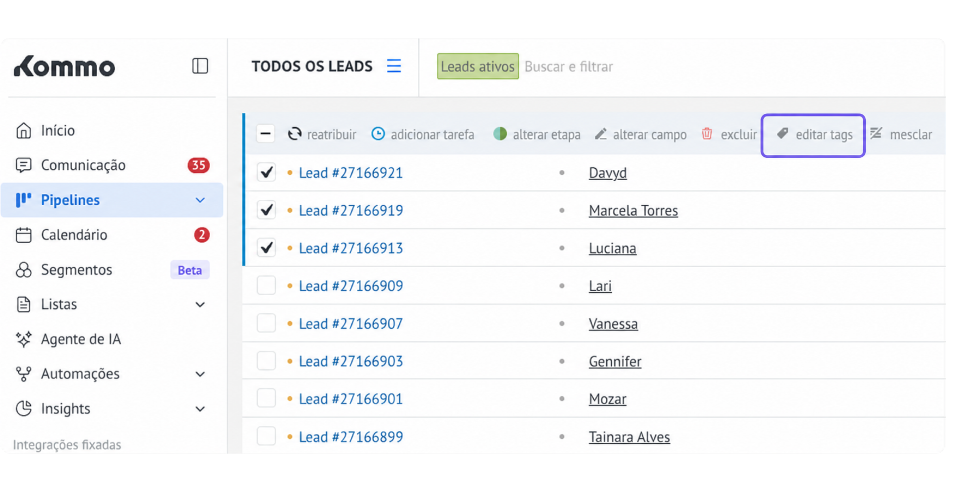Click the alterar etapa green circle icon
The image size is (980, 493).
[500, 134]
